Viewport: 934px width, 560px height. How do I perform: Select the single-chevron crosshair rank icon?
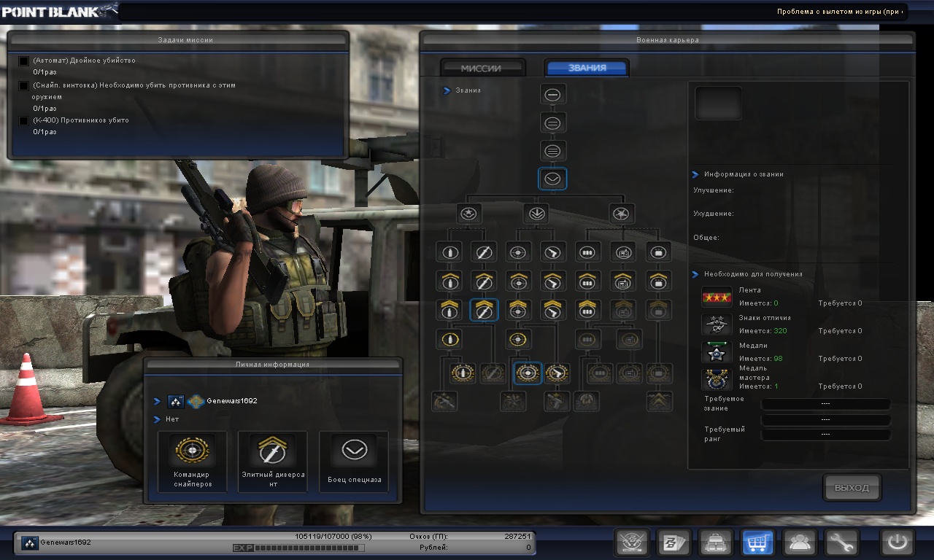519,281
